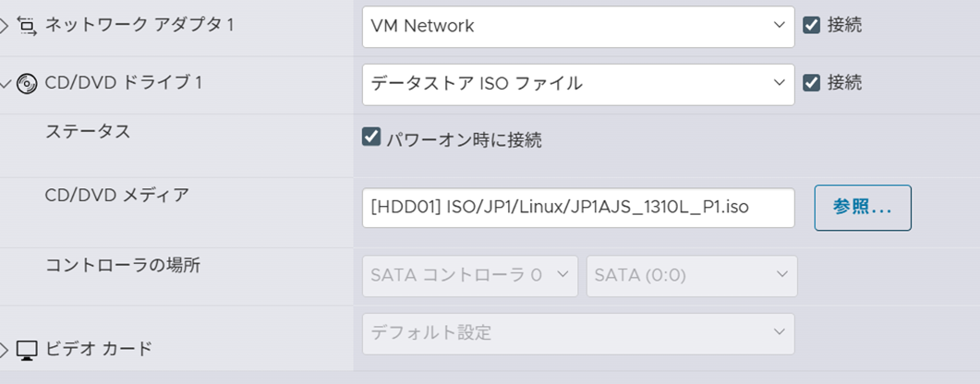Select the コントローラの場所 row label
Image resolution: width=980 pixels, height=384 pixels.
[123, 265]
